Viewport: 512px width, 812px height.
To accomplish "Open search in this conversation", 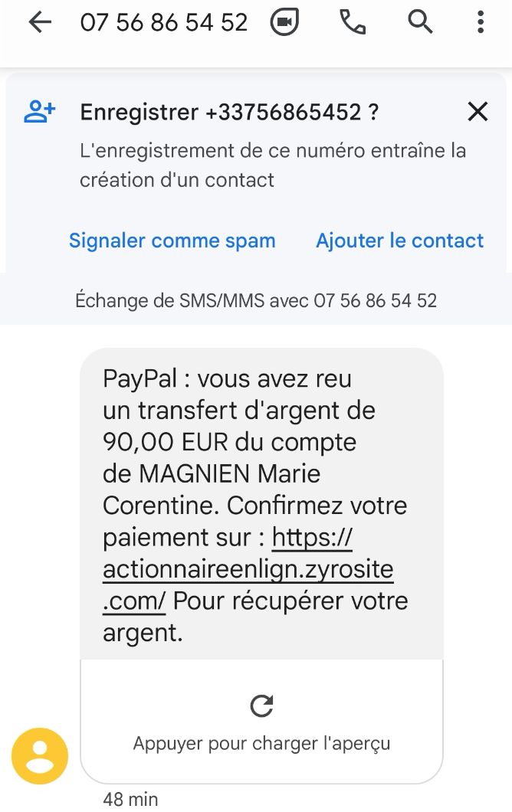I will pos(420,22).
